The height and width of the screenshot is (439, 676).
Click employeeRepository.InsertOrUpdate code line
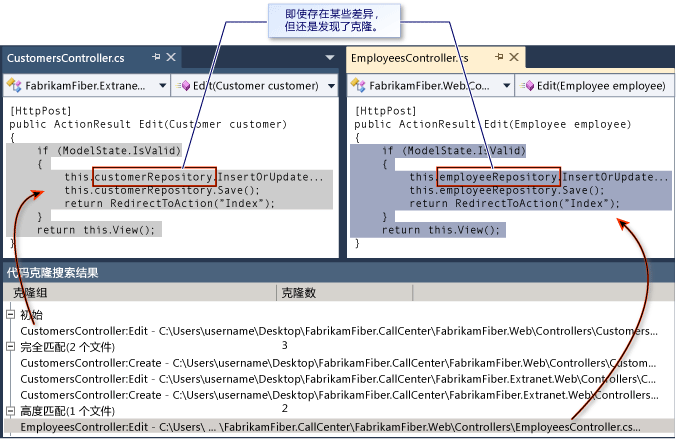(539, 177)
